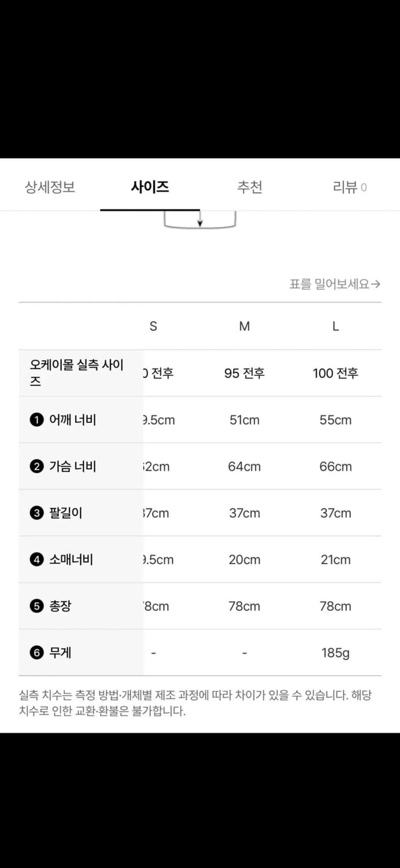400x868 pixels.
Task: Click the 185g weight value cell
Action: [x=336, y=652]
